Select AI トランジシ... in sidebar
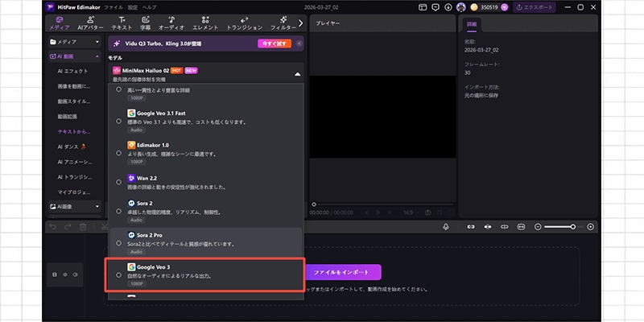Image resolution: width=644 pixels, height=322 pixels. pyautogui.click(x=75, y=177)
